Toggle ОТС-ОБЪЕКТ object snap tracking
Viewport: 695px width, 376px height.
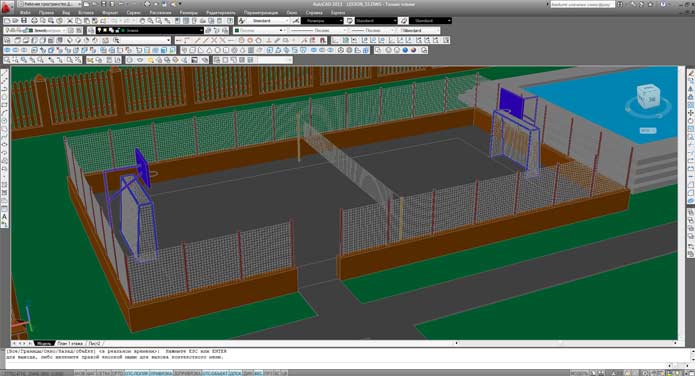tap(216, 373)
